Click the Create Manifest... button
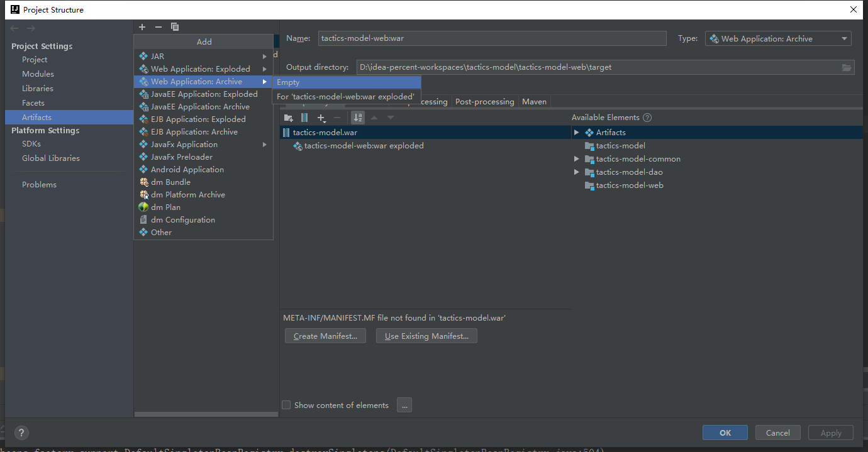The height and width of the screenshot is (452, 868). point(325,336)
